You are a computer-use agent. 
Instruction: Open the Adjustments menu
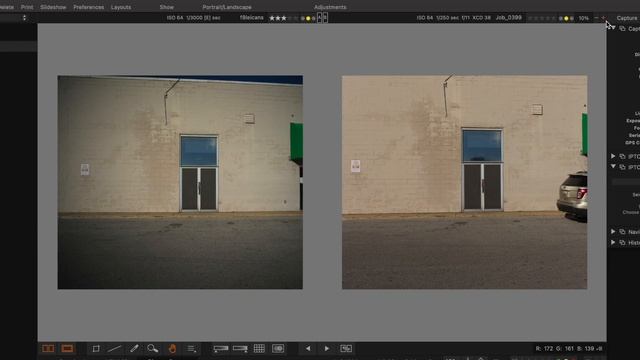330,7
